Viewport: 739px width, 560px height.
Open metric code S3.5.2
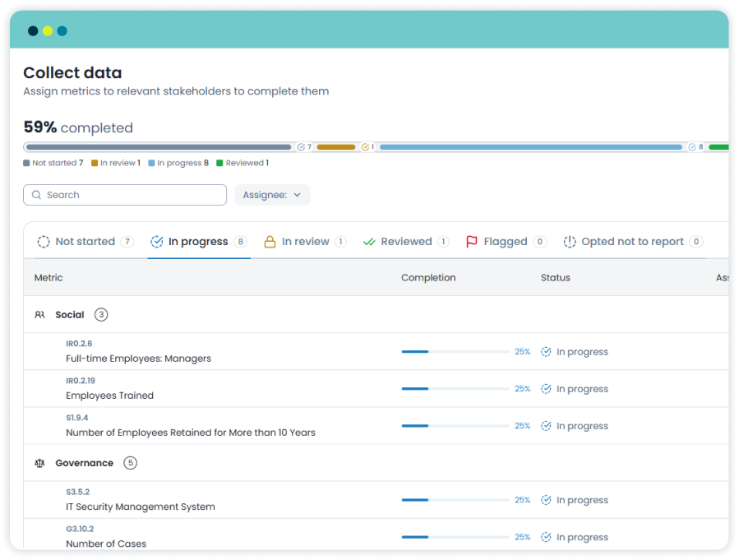[78, 492]
